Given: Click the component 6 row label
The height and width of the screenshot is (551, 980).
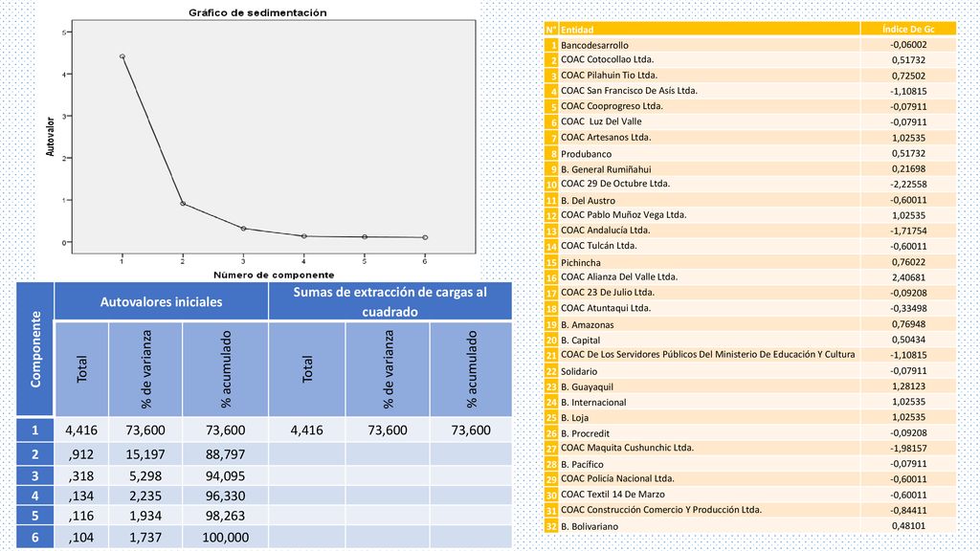Looking at the screenshot, I should pos(35,537).
